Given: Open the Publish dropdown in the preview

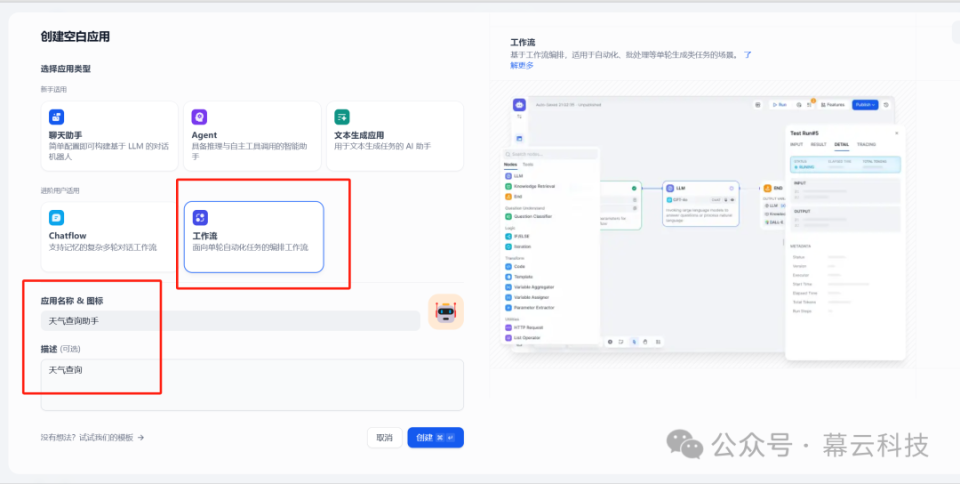Looking at the screenshot, I should coord(865,105).
